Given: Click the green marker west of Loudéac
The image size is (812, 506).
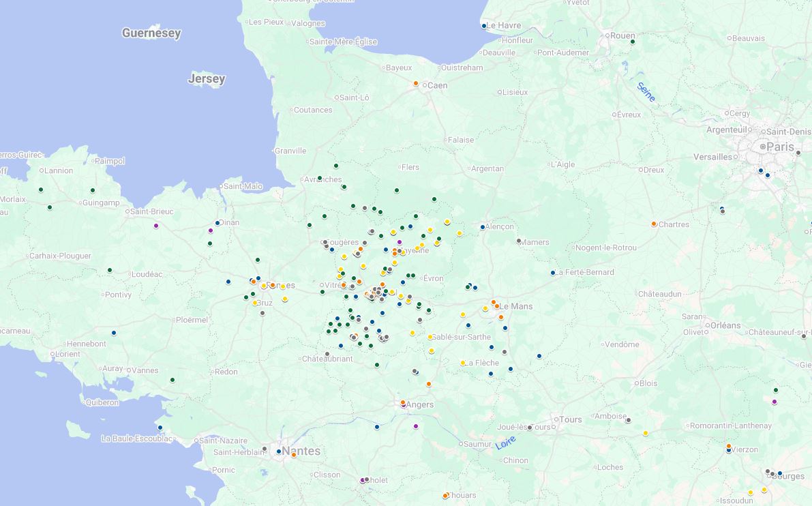Looking at the screenshot, I should [110, 270].
